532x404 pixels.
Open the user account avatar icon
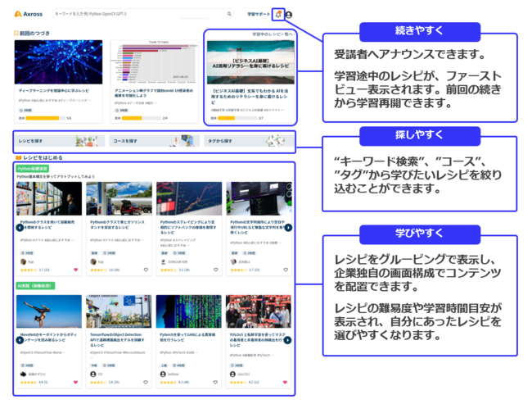[289, 15]
